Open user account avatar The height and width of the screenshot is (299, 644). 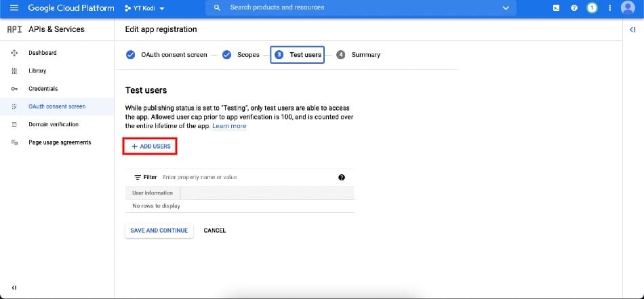[628, 8]
